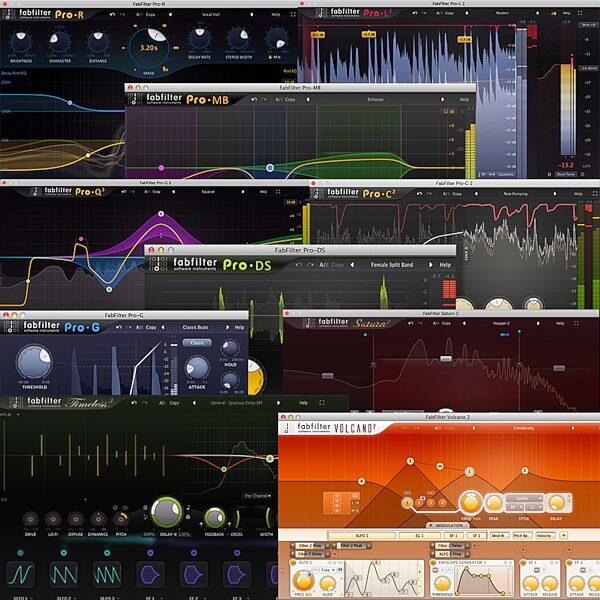Click Copy in Pro-G A/B section

click(151, 328)
